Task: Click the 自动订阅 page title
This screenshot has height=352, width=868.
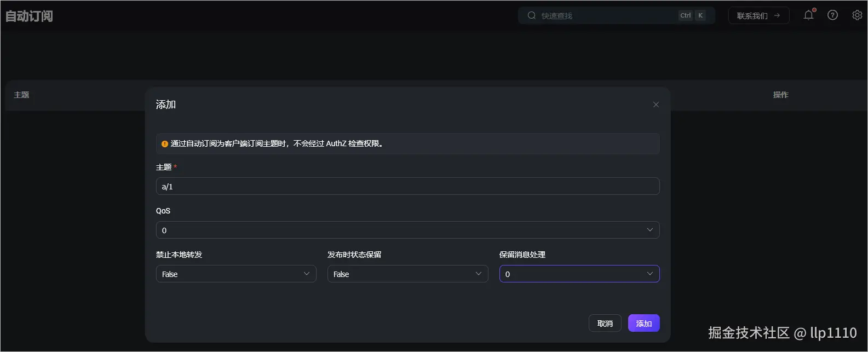Action: pos(29,16)
